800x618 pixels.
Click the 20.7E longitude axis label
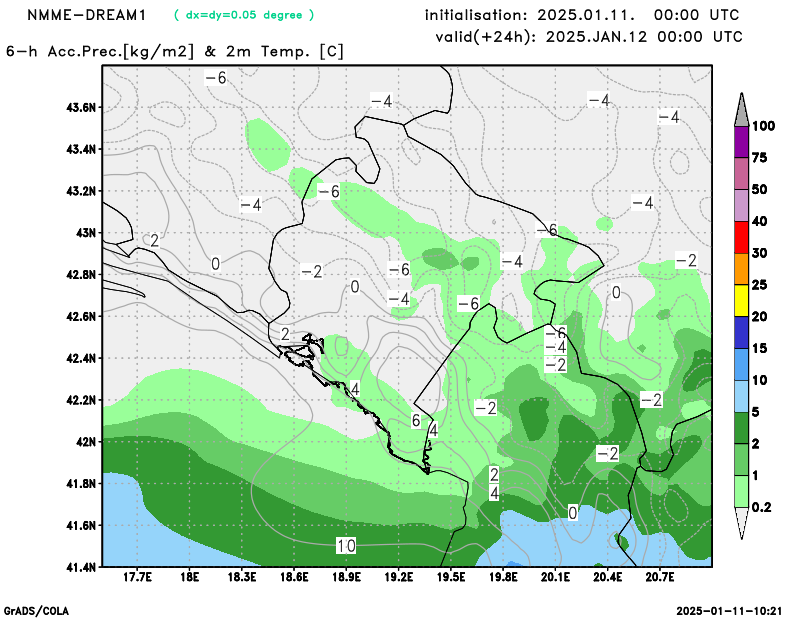click(660, 577)
